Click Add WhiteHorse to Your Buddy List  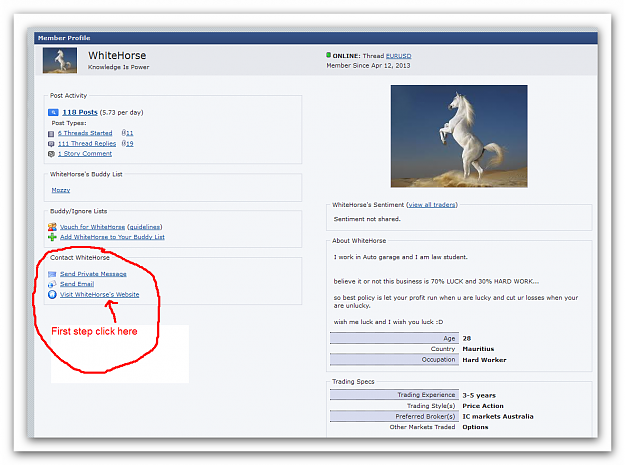pos(112,237)
